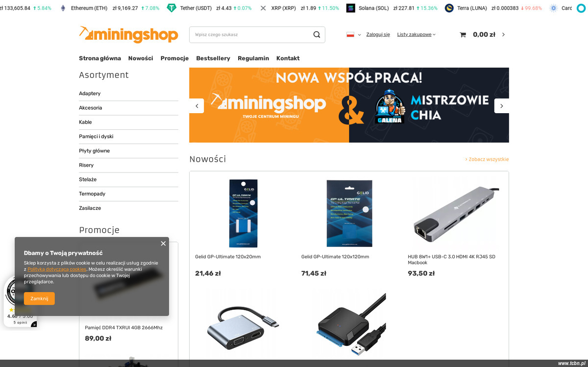Select the Zasilacze category
This screenshot has height=367, width=588.
(128, 208)
